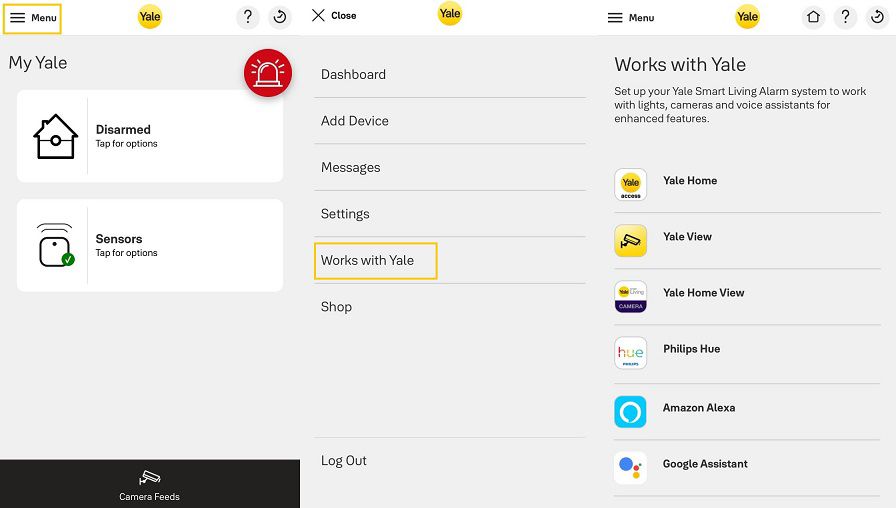
Task: Tap the camera icon above Camera Feeds
Action: coord(150,478)
